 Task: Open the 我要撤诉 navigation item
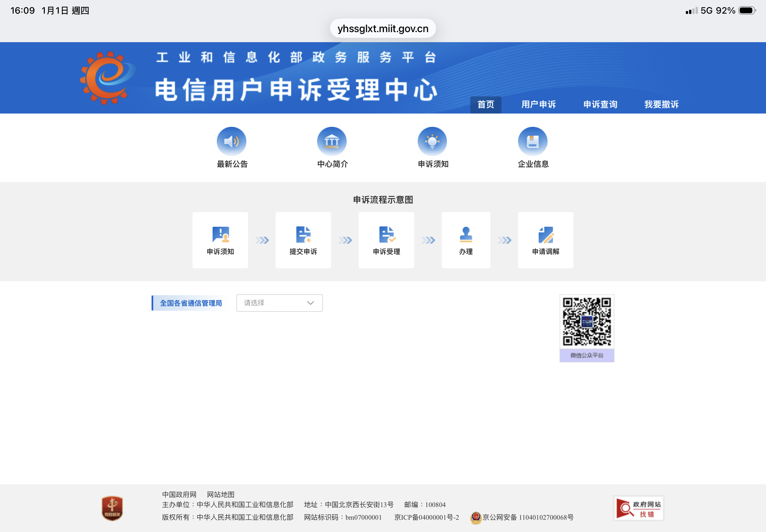(661, 105)
